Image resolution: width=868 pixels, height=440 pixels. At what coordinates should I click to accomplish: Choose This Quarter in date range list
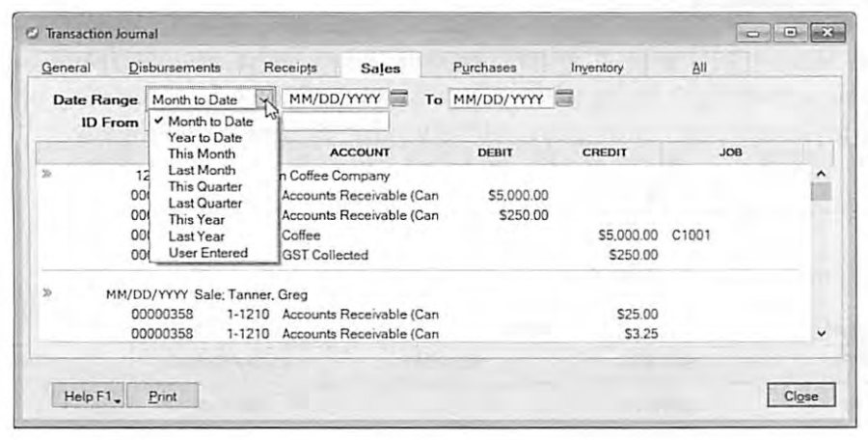205,187
